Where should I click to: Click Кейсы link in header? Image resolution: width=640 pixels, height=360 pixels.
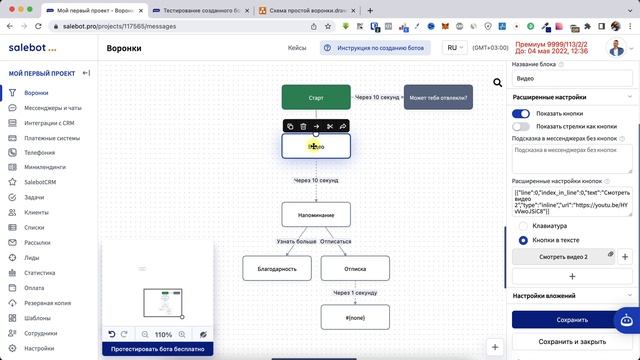[297, 48]
